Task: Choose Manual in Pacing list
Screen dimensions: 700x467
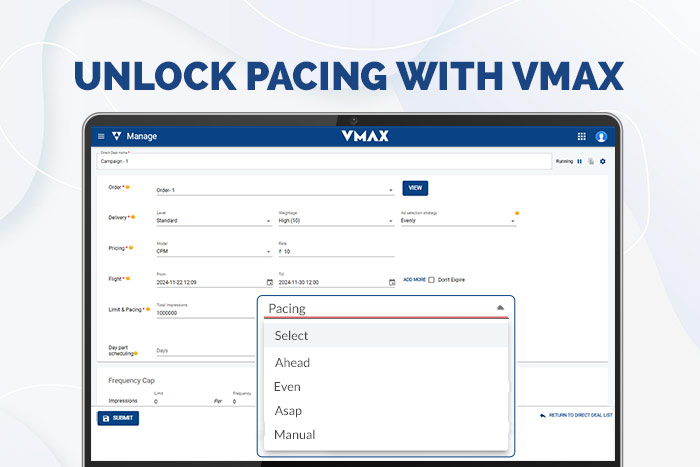Action: click(386, 434)
